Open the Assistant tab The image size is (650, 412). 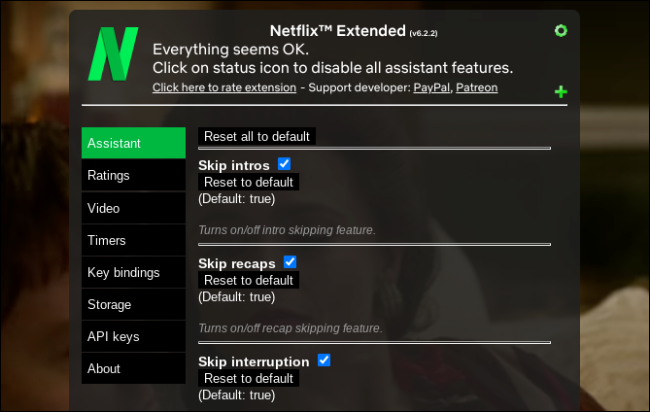click(x=133, y=143)
